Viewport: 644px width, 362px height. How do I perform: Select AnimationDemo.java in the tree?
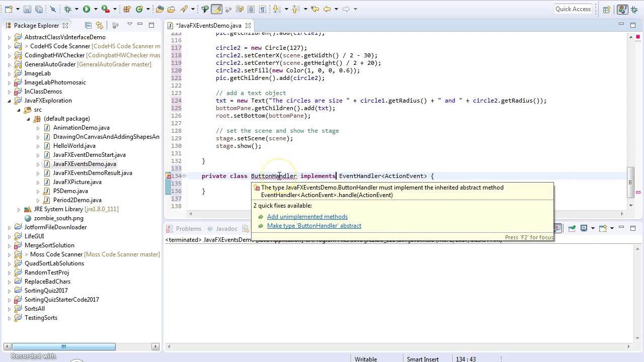point(81,128)
